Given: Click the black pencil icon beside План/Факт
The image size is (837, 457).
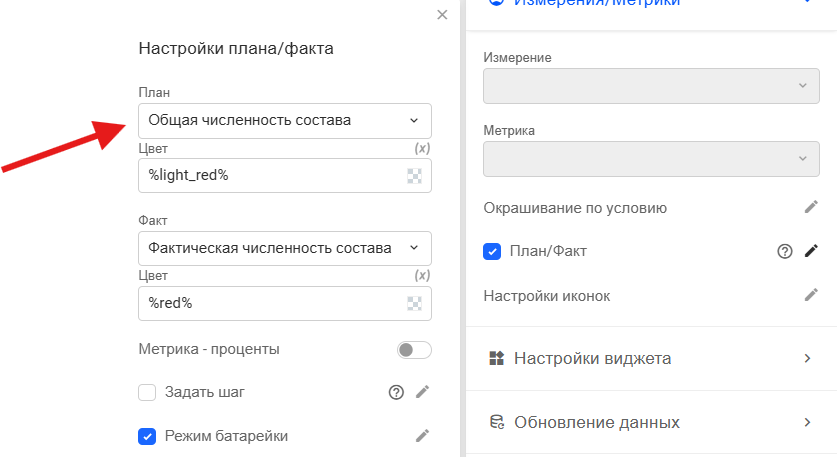Looking at the screenshot, I should [811, 251].
